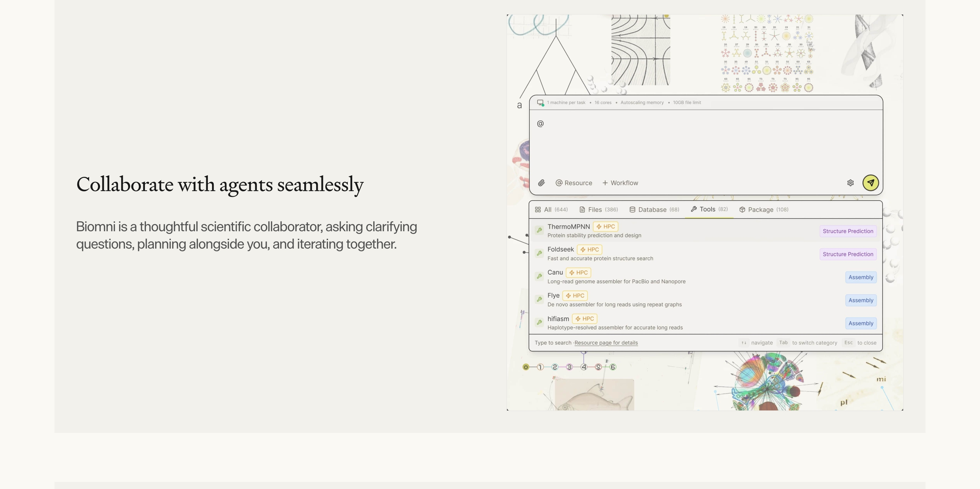Switch to the All (644) tab
The width and height of the screenshot is (980, 489).
coord(551,209)
